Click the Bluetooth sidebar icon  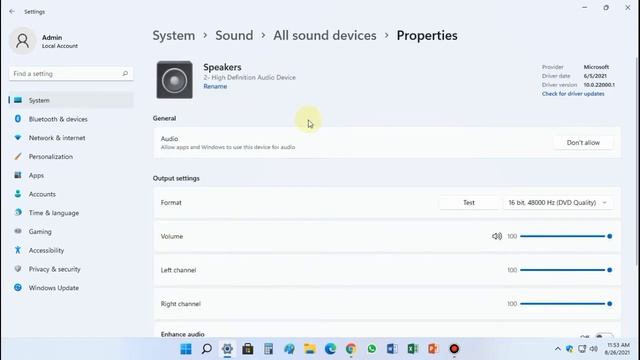[18, 119]
